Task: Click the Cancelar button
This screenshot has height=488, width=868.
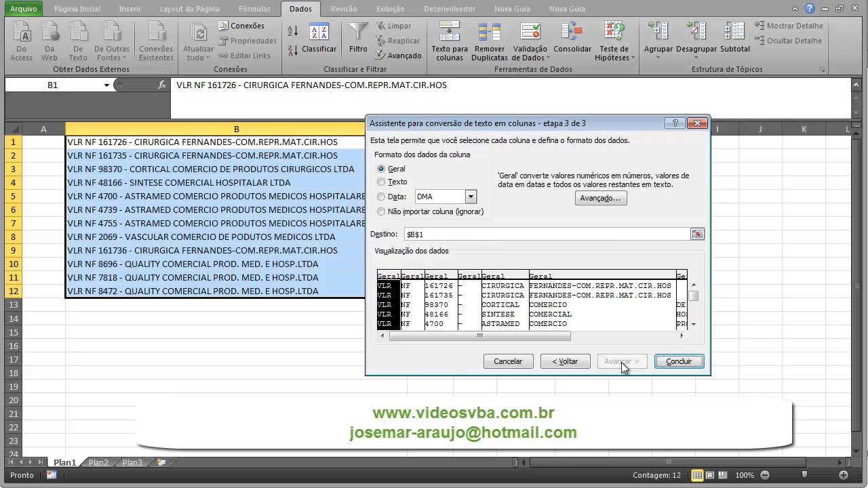Action: [x=508, y=361]
